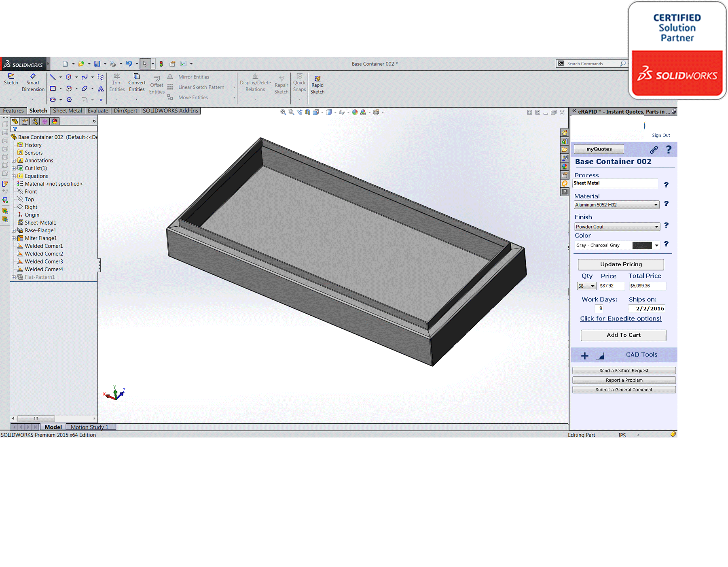The image size is (728, 567).
Task: Click the Convert Entities tool
Action: coord(137,83)
